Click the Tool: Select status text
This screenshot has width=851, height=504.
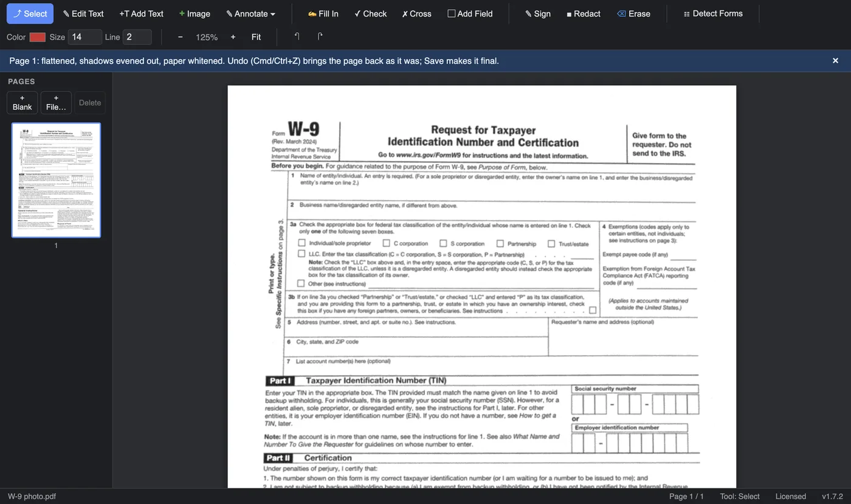[x=740, y=496]
